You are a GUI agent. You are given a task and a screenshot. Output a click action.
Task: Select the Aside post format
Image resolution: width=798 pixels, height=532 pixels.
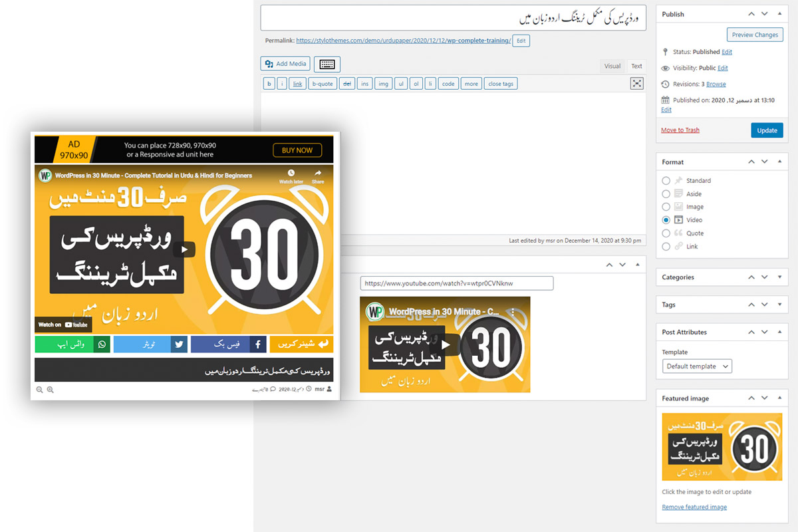666,194
